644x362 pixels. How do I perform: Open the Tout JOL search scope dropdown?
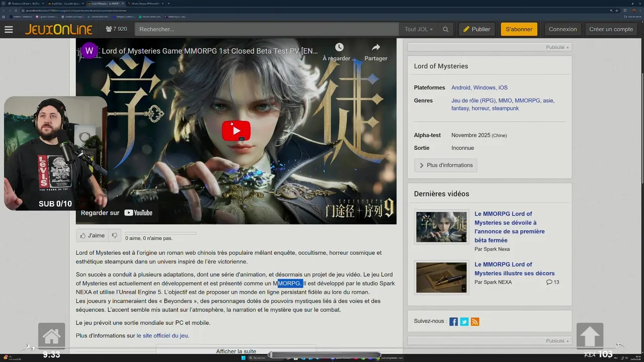419,29
